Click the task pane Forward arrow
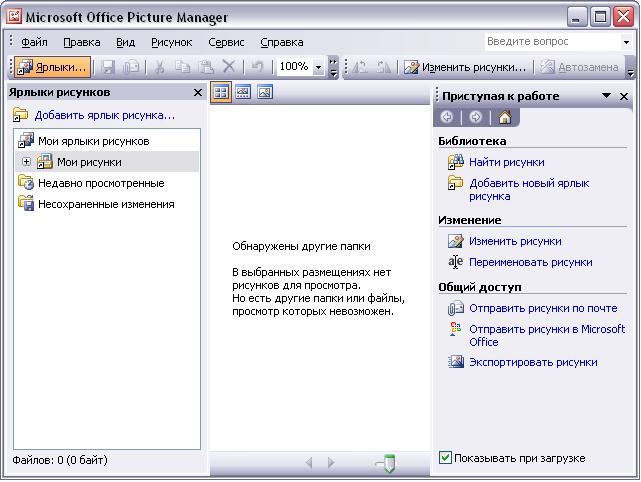Viewport: 641px width, 482px height. coord(475,117)
